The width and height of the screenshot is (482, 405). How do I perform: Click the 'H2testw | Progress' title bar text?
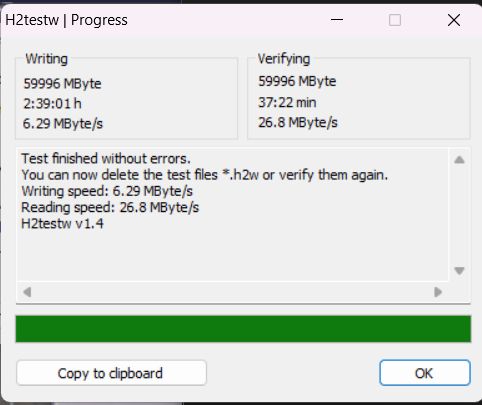tap(66, 20)
